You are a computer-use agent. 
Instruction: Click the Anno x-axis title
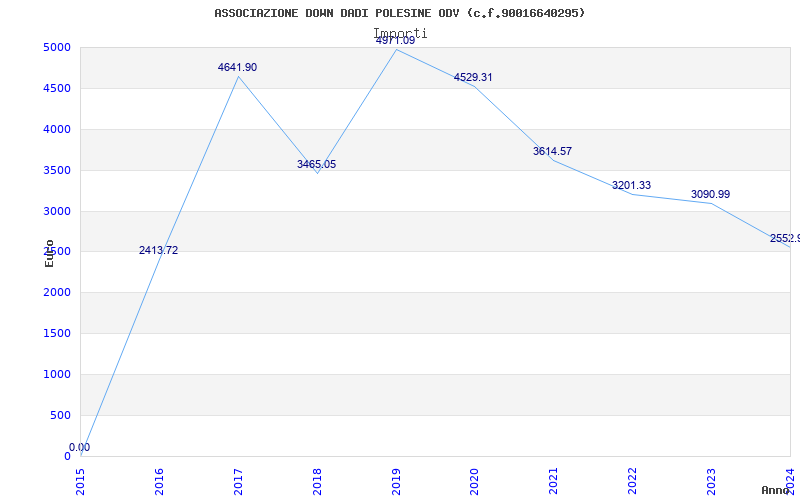tap(774, 490)
